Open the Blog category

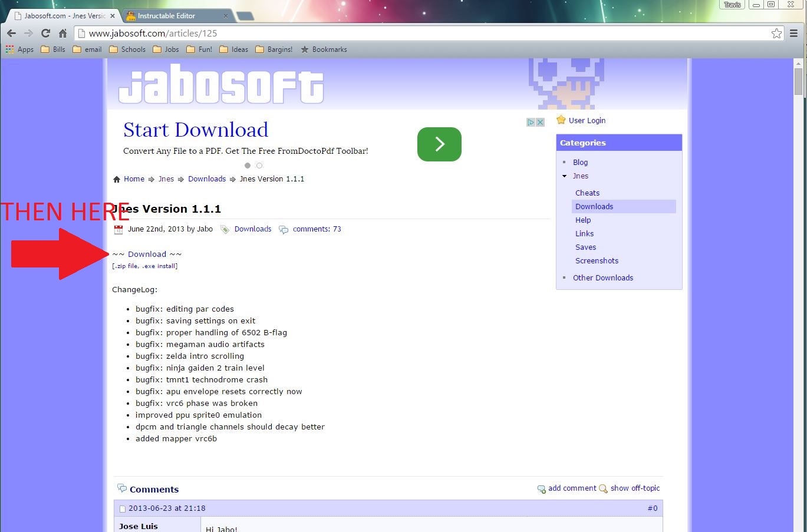click(x=581, y=163)
